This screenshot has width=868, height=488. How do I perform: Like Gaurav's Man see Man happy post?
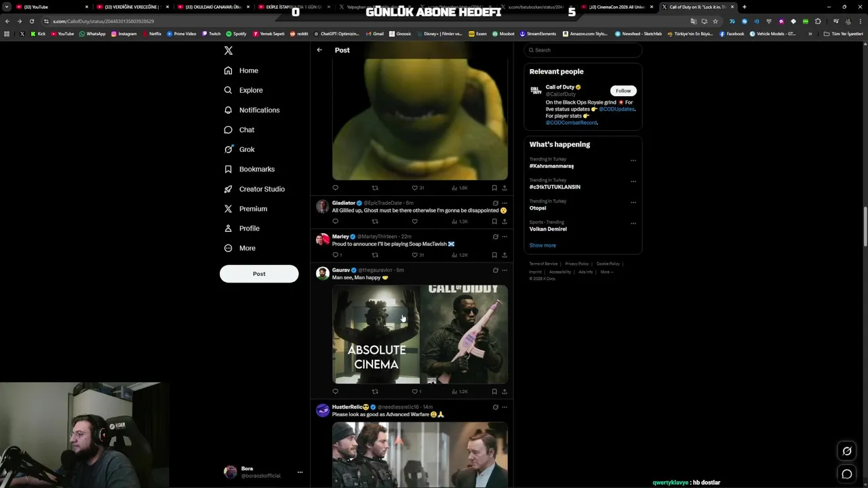416,392
